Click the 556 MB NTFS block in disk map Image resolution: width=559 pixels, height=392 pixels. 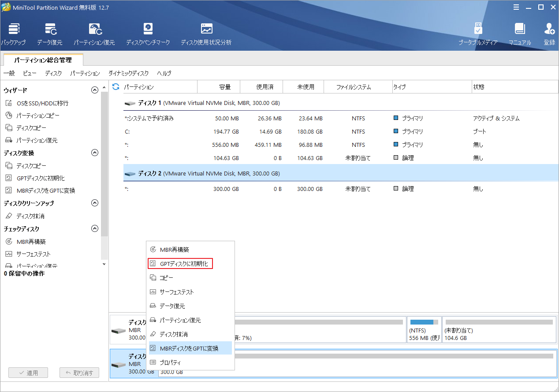click(x=424, y=329)
